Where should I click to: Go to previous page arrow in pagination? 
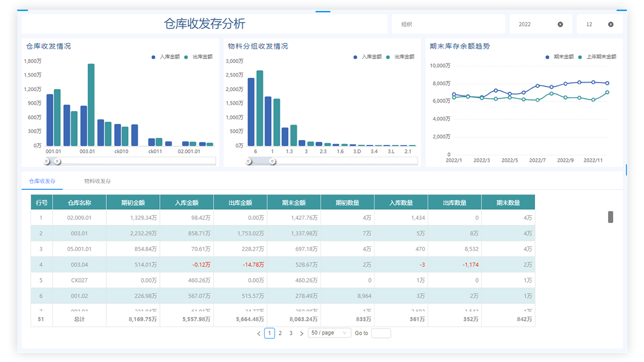pyautogui.click(x=259, y=334)
